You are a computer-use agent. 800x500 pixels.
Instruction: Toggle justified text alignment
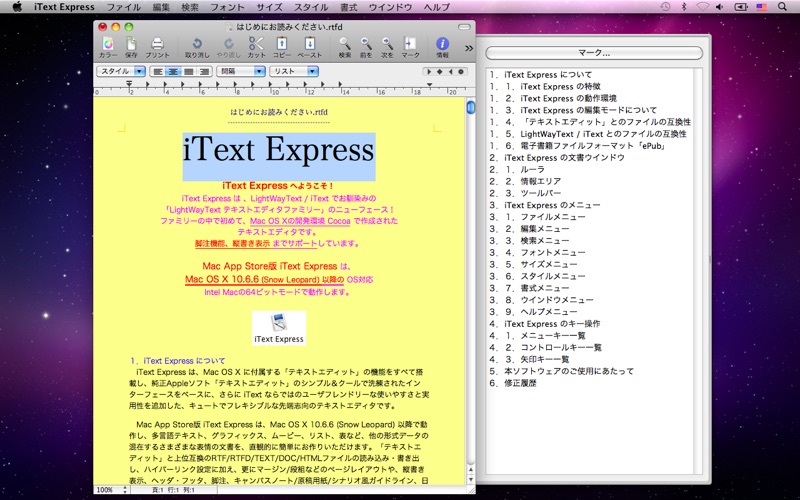click(189, 71)
